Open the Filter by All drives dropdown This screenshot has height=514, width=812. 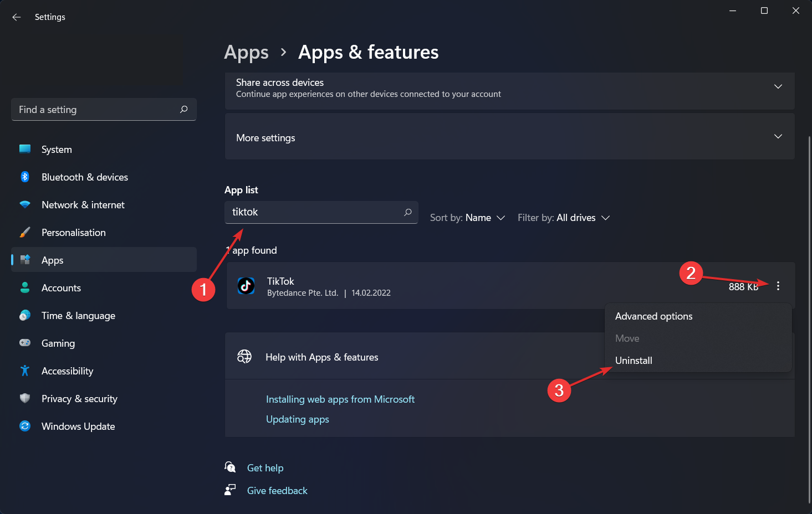564,218
